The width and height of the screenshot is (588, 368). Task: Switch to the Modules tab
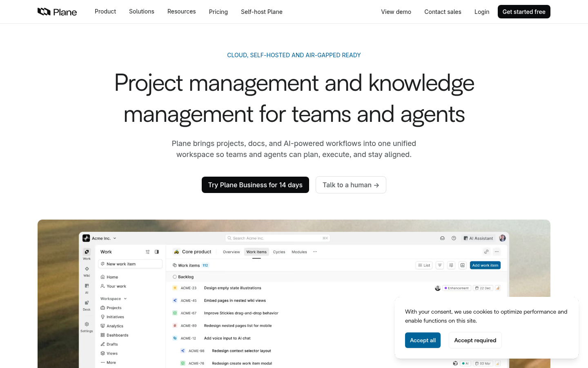pos(299,252)
